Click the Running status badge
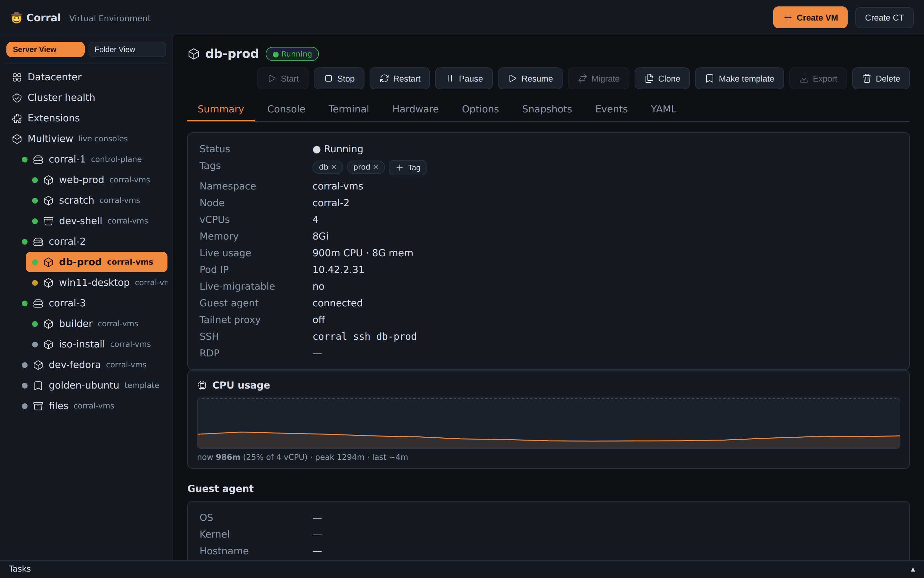Screen dimensions: 924x578 click(292, 54)
